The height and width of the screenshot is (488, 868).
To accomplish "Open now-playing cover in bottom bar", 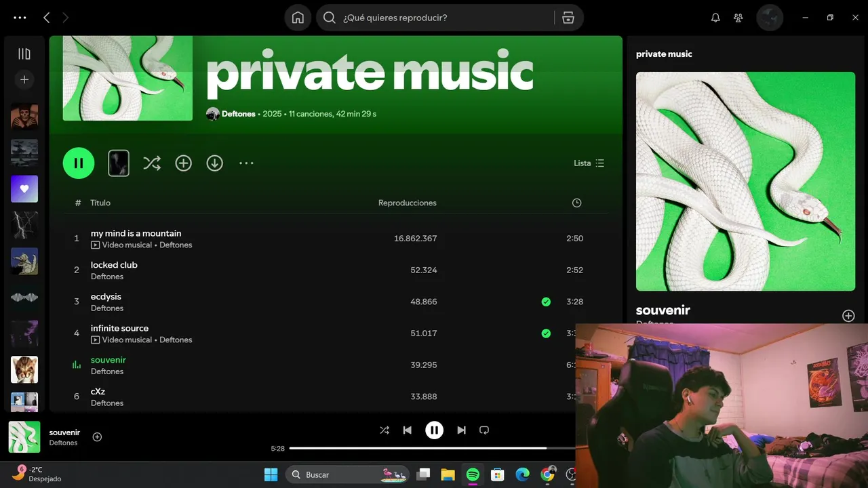I will [24, 437].
